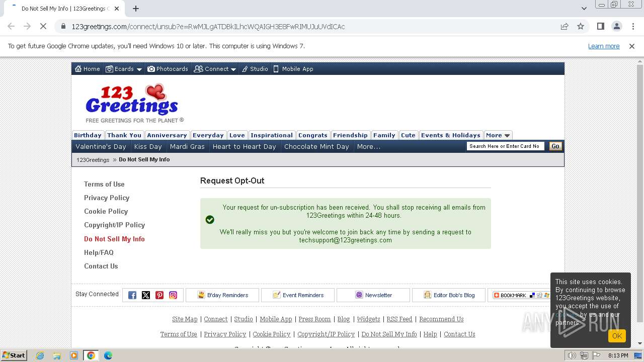Open the RSS Feed footer link
The image size is (644, 362).
[399, 319]
